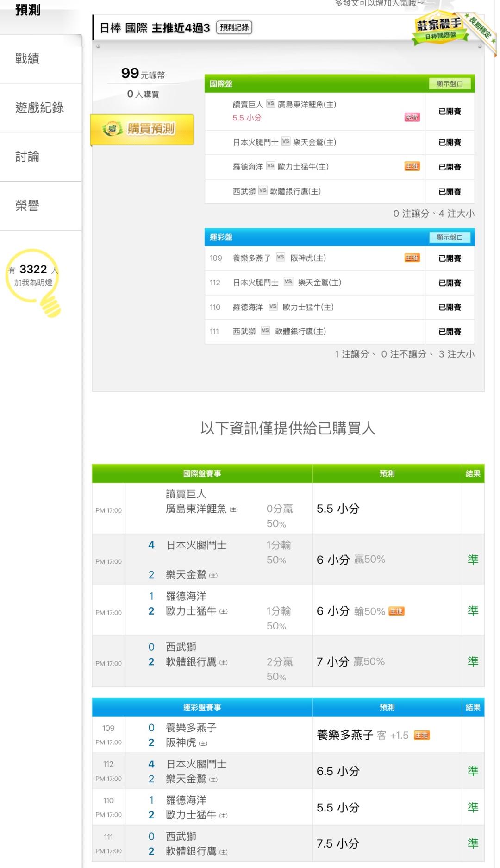Click the 莊家殺手 badge icon

pos(438,29)
